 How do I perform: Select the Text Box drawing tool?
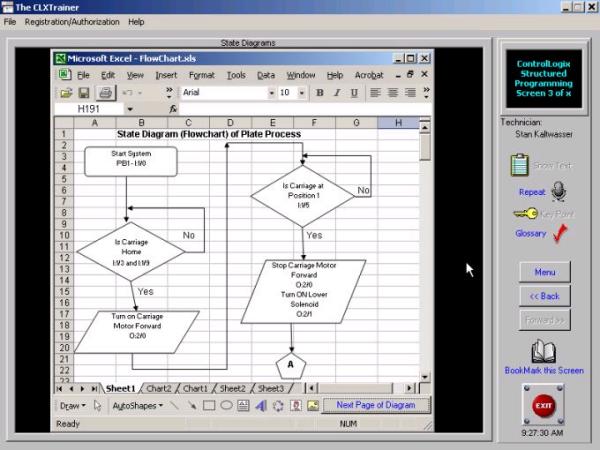[x=243, y=406]
